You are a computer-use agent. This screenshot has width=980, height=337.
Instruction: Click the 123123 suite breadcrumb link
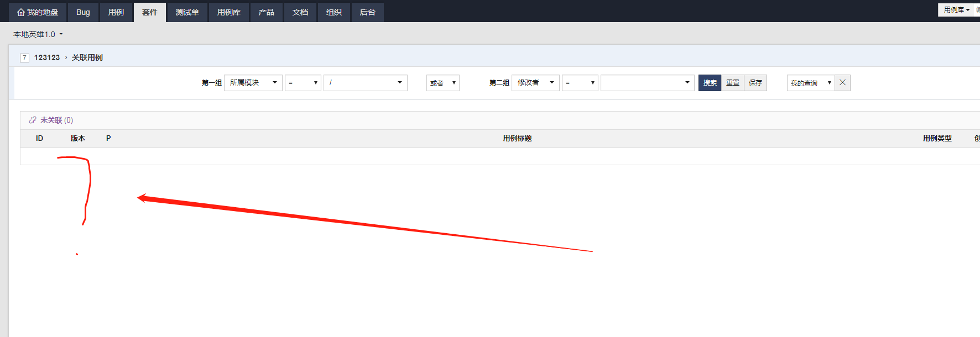pyautogui.click(x=47, y=57)
